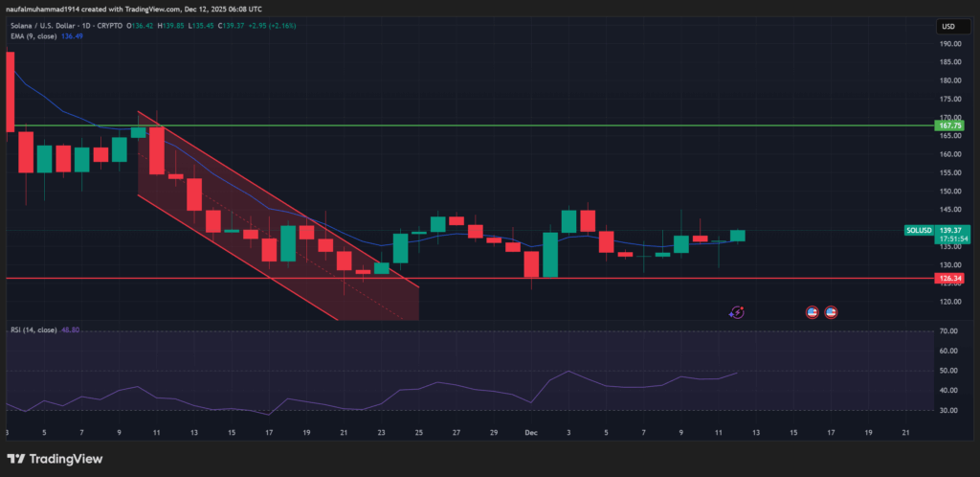Select the red 126.34 support price label

pyautogui.click(x=951, y=279)
